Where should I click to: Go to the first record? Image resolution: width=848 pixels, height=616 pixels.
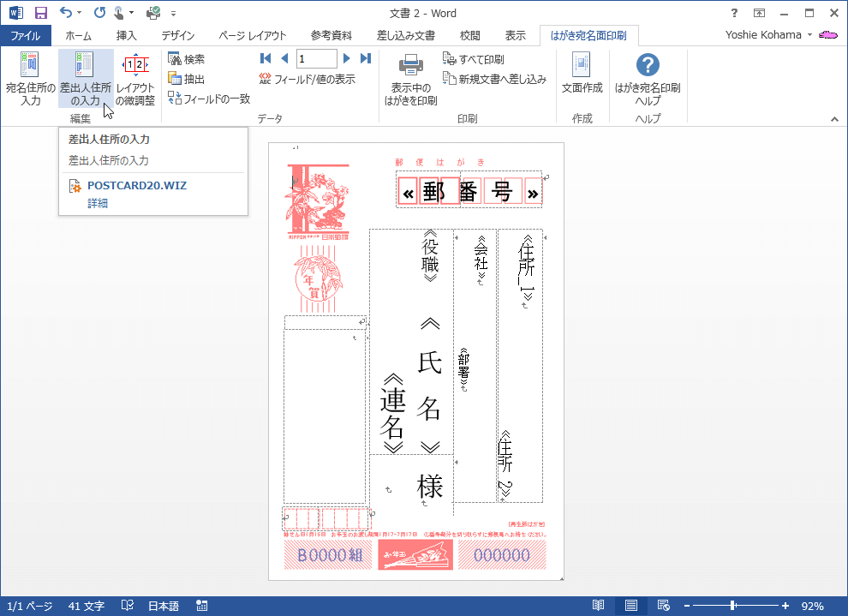pyautogui.click(x=265, y=58)
